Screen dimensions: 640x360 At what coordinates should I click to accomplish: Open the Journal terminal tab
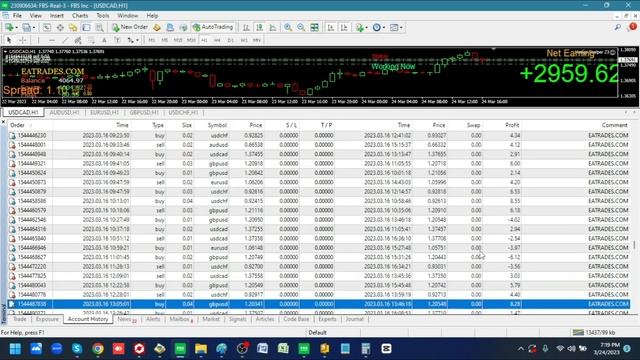point(354,319)
